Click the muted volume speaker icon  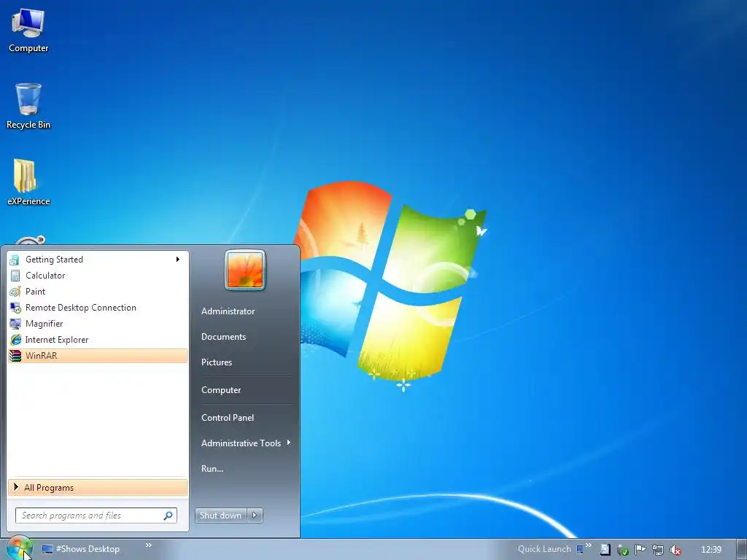(x=675, y=550)
